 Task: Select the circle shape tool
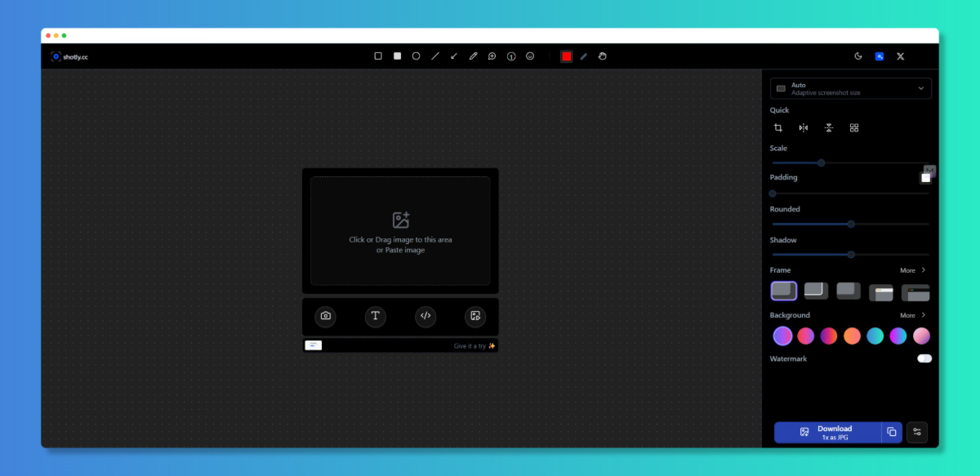tap(416, 56)
